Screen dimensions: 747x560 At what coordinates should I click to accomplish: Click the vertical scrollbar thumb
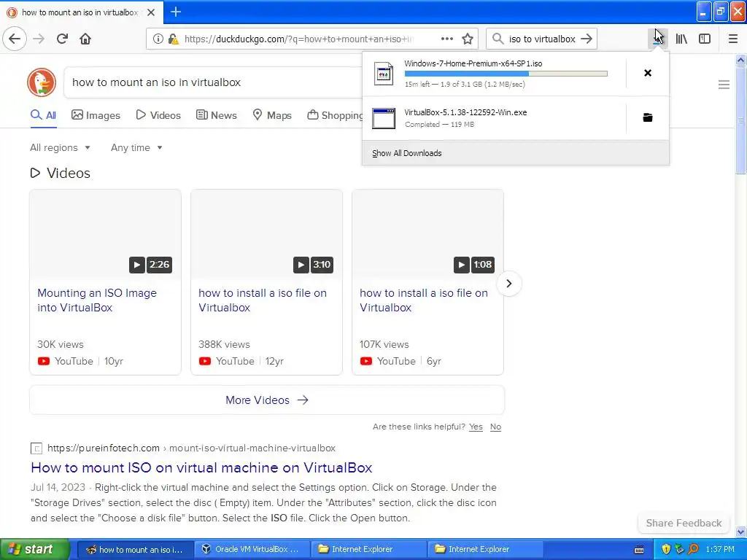point(740,120)
